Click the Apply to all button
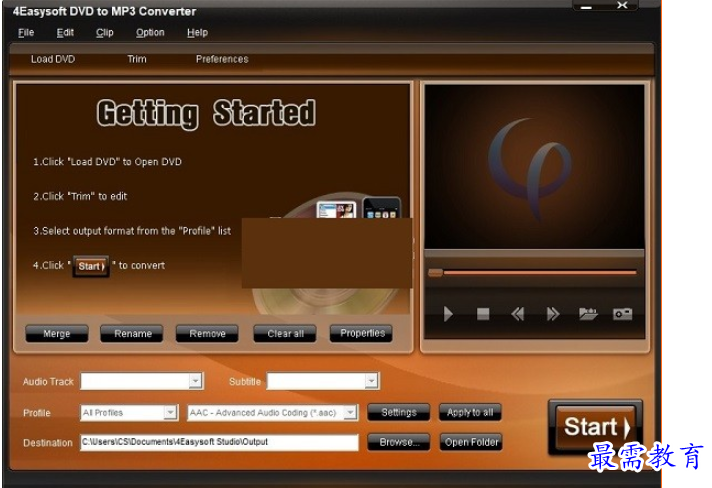 click(470, 412)
